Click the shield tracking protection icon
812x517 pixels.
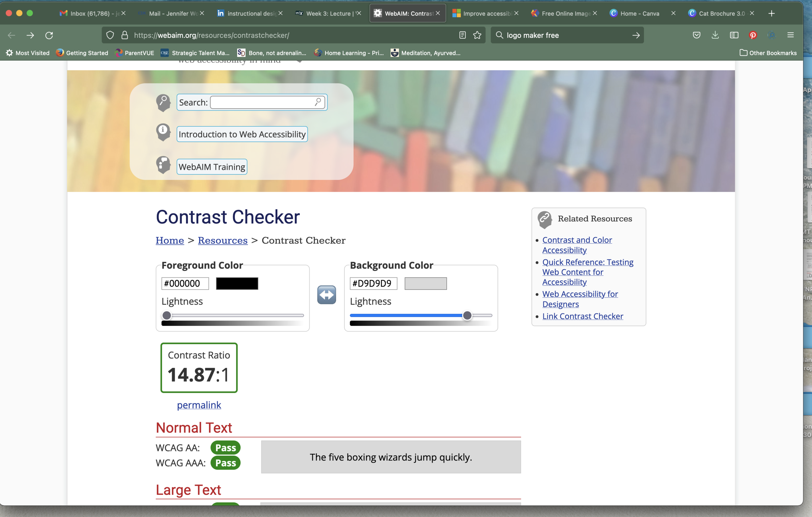110,35
